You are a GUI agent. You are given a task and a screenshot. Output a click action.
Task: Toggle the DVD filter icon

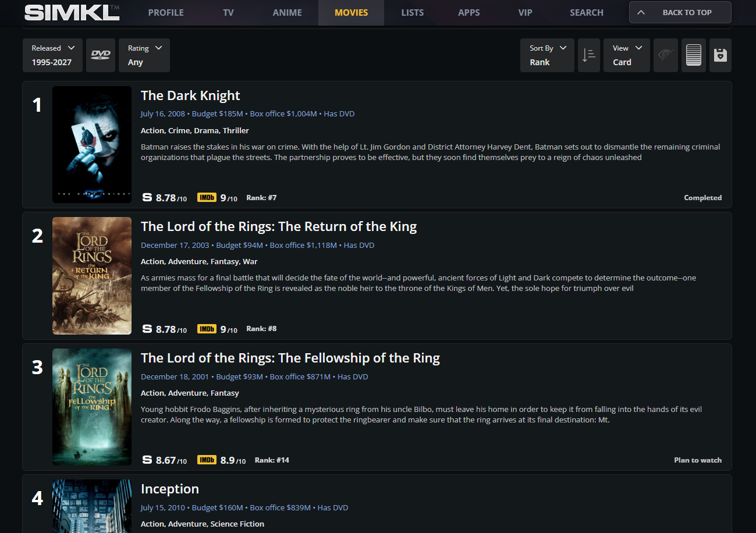coord(101,55)
